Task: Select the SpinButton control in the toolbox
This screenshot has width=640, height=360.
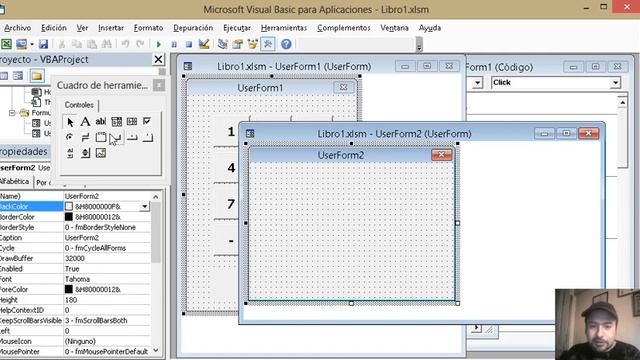Action: [85, 153]
